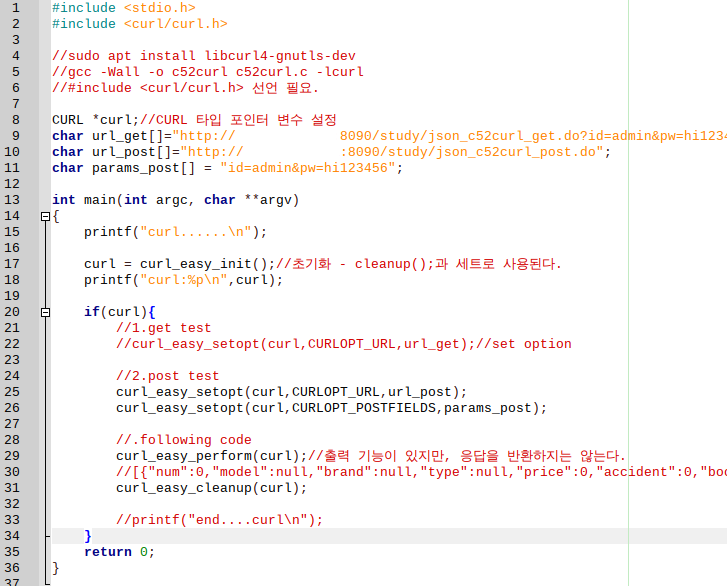The height and width of the screenshot is (586, 727).
Task: Click the 'curl_easy_cleanup(curl);' line
Action: pyautogui.click(x=211, y=488)
